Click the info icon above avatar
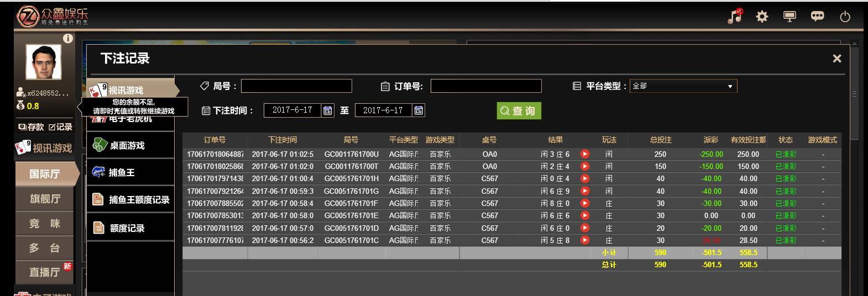Screen dimensions: 868x296 [x=68, y=38]
